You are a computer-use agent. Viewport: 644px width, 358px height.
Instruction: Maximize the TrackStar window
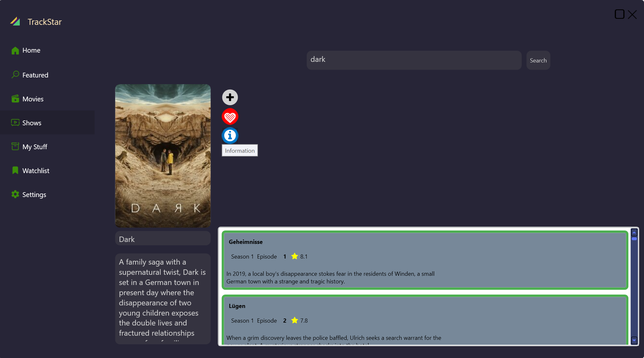(x=619, y=14)
